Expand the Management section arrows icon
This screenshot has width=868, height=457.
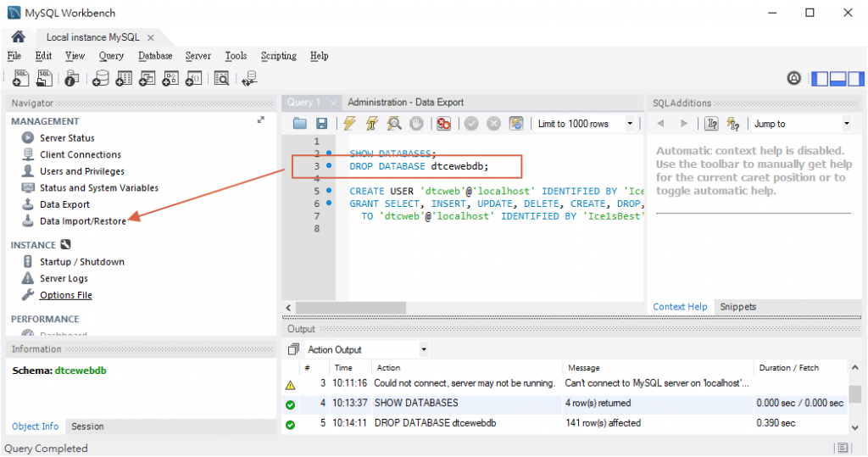pyautogui.click(x=261, y=120)
